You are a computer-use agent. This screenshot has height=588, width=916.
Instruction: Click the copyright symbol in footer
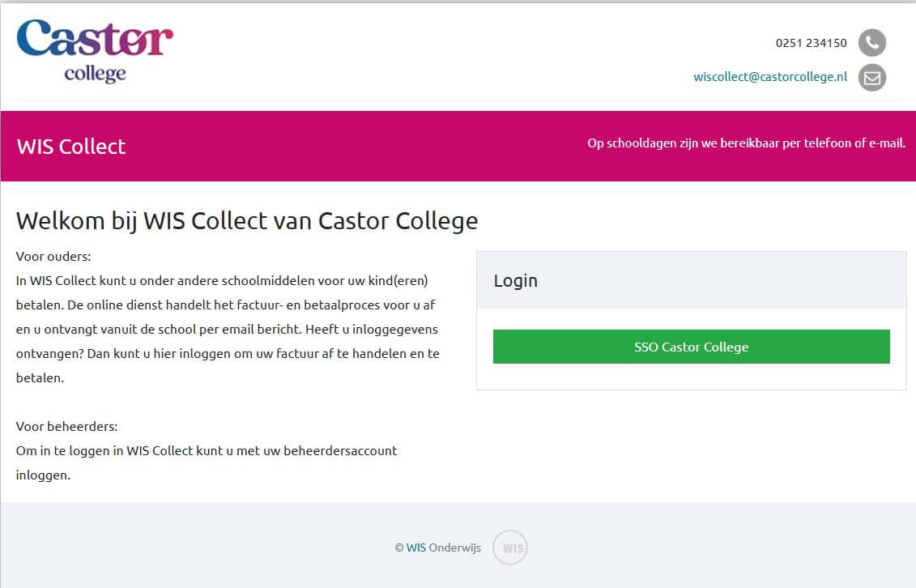pos(399,548)
